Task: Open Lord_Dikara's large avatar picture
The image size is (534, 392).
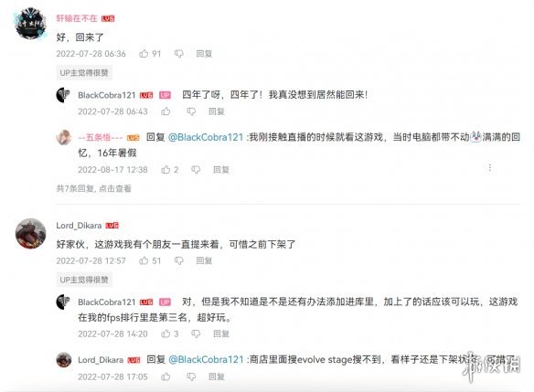Action: [x=31, y=233]
